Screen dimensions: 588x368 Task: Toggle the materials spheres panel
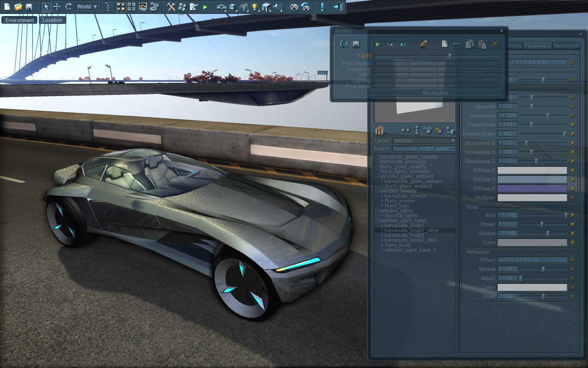point(121,7)
